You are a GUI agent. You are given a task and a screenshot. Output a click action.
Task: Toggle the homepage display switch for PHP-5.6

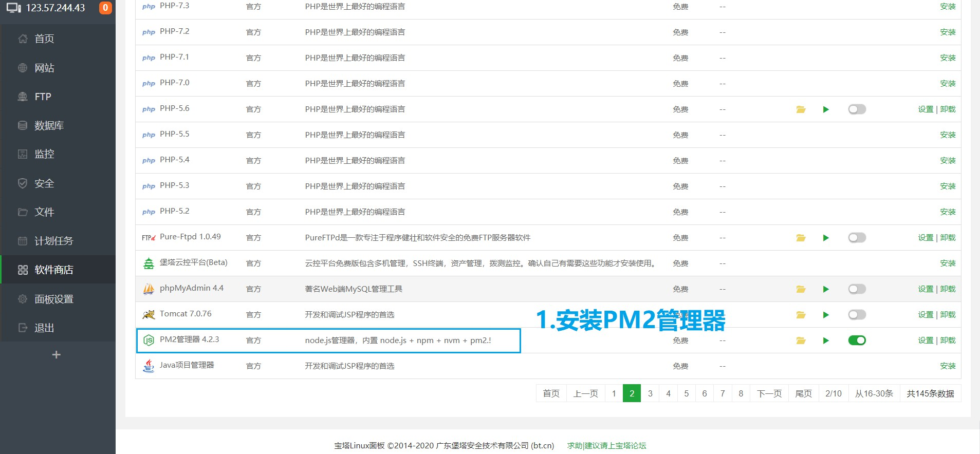click(x=857, y=109)
